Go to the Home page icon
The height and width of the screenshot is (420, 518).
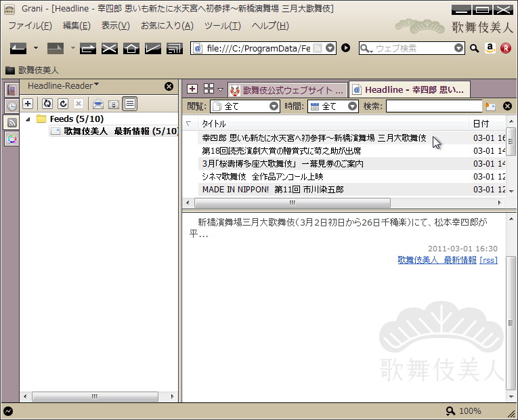(131, 48)
